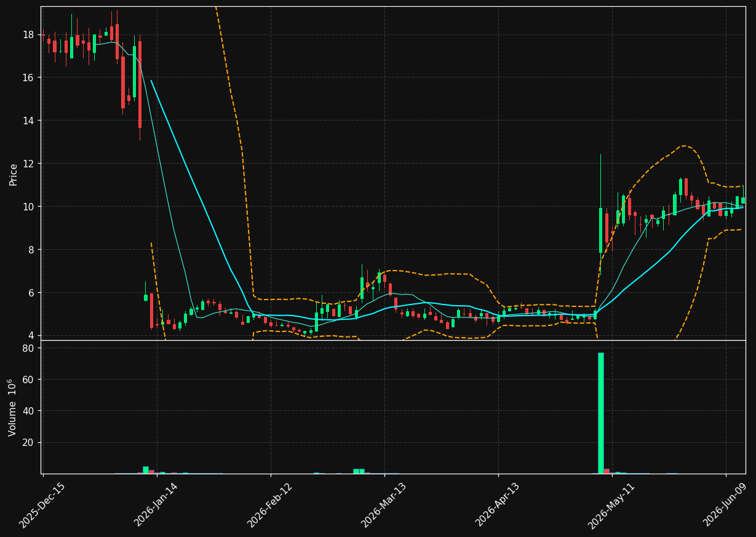Click volume tick label 20
Screen dimensions: 756x537
point(28,443)
